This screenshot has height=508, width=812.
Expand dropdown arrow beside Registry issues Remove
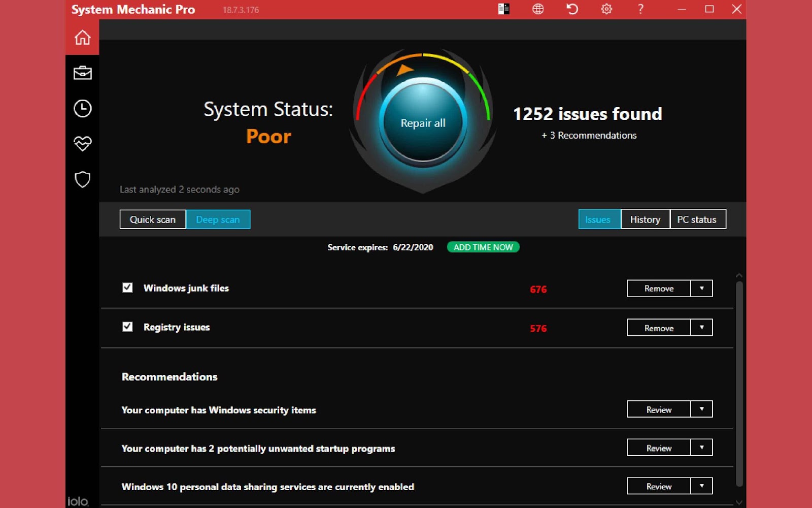click(701, 328)
